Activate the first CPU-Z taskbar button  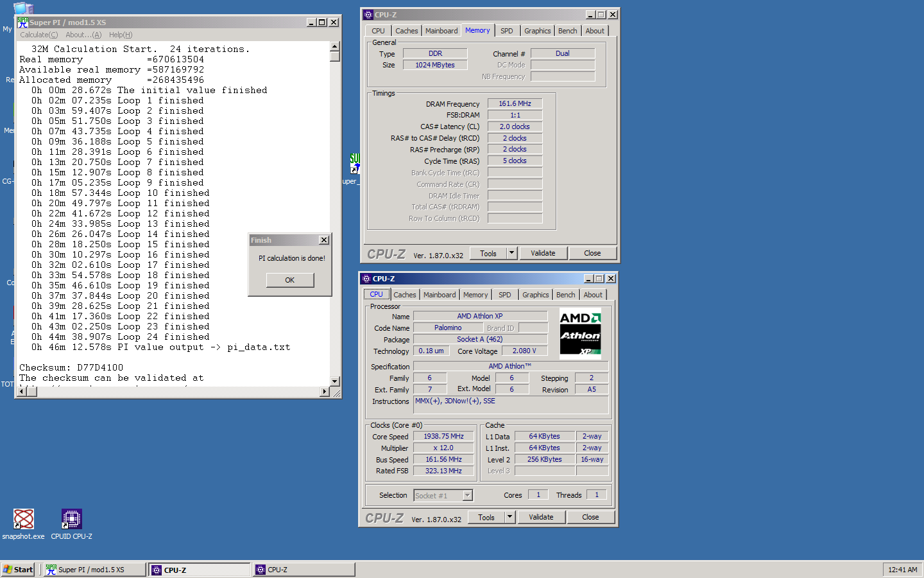[200, 570]
